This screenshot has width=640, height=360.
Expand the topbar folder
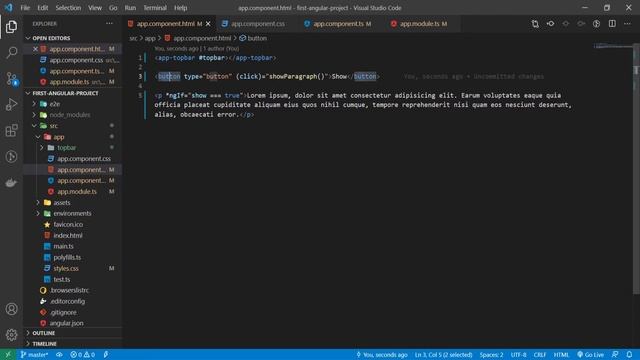point(67,148)
